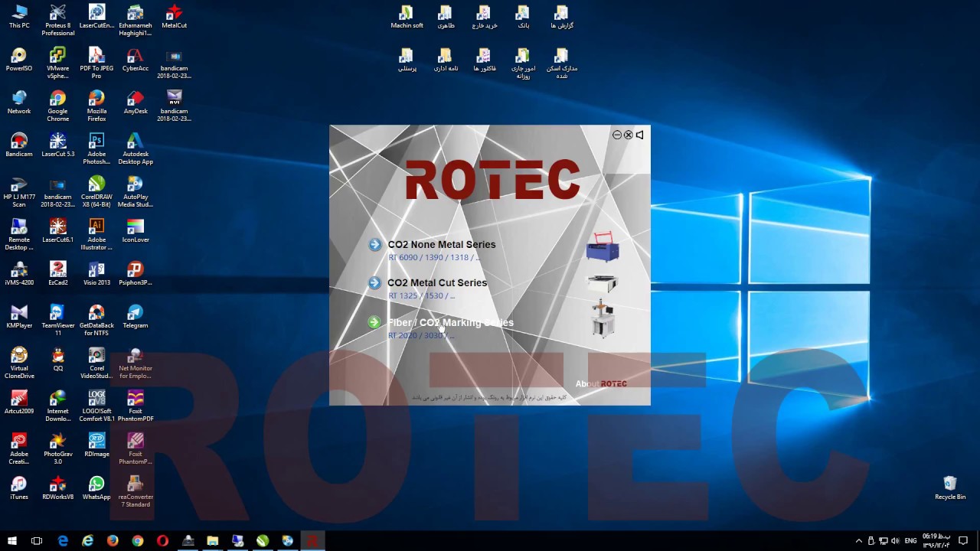Select the AnyDesk desktop icon
The width and height of the screenshot is (980, 551).
click(x=136, y=103)
